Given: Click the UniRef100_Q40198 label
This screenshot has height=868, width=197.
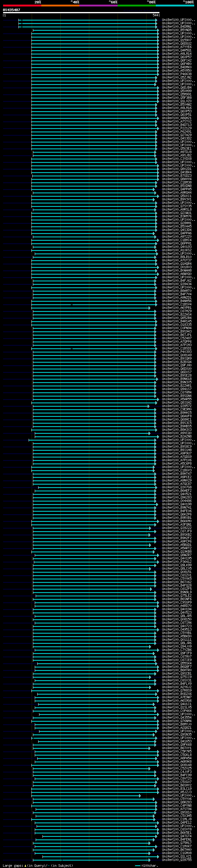Looking at the screenshot, I should click(x=176, y=504).
